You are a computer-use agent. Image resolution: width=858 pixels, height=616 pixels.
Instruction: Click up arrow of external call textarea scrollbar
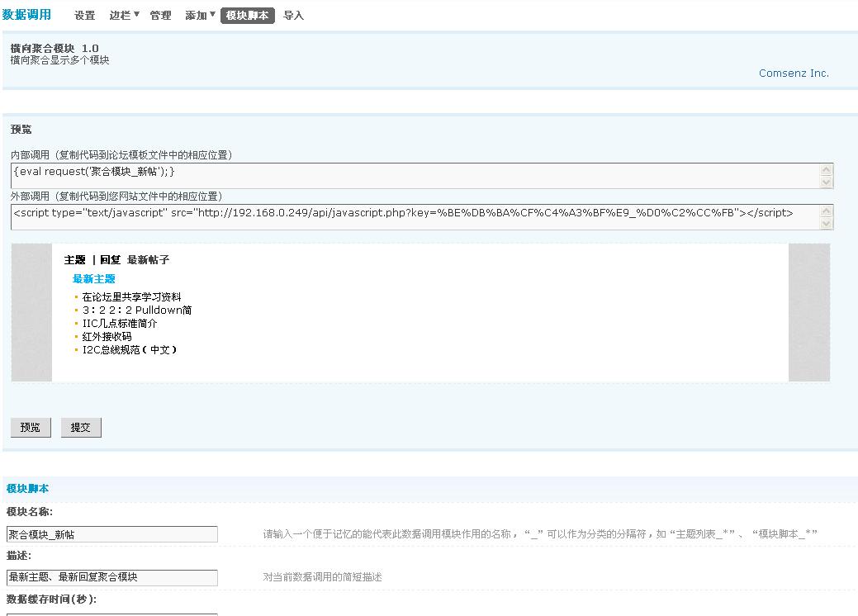[827, 211]
